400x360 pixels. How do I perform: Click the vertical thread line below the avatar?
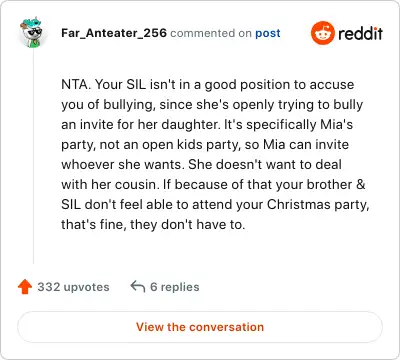pyautogui.click(x=33, y=155)
